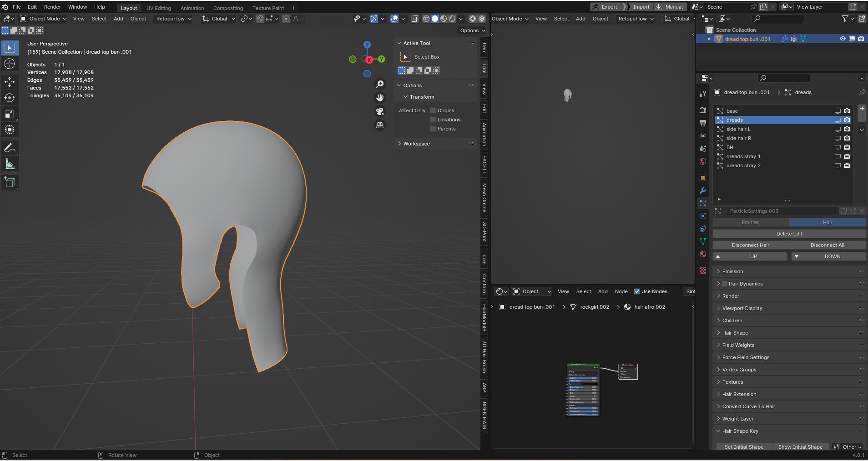Expand the Children panel
The width and height of the screenshot is (868, 461).
click(789, 321)
